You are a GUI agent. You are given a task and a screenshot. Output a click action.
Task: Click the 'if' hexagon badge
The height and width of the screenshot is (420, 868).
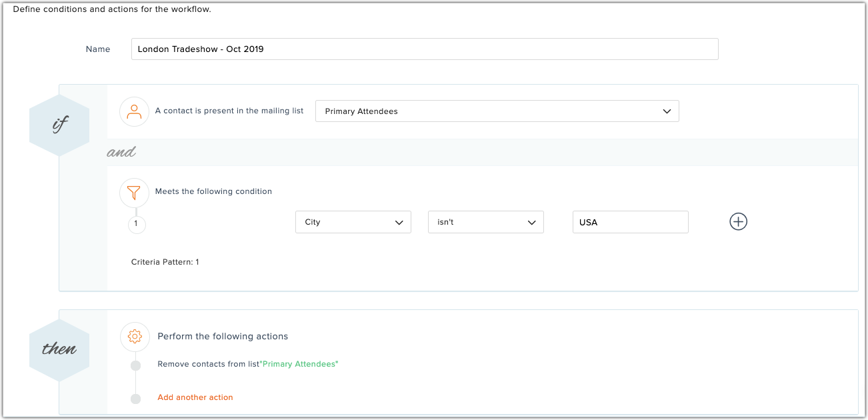59,125
